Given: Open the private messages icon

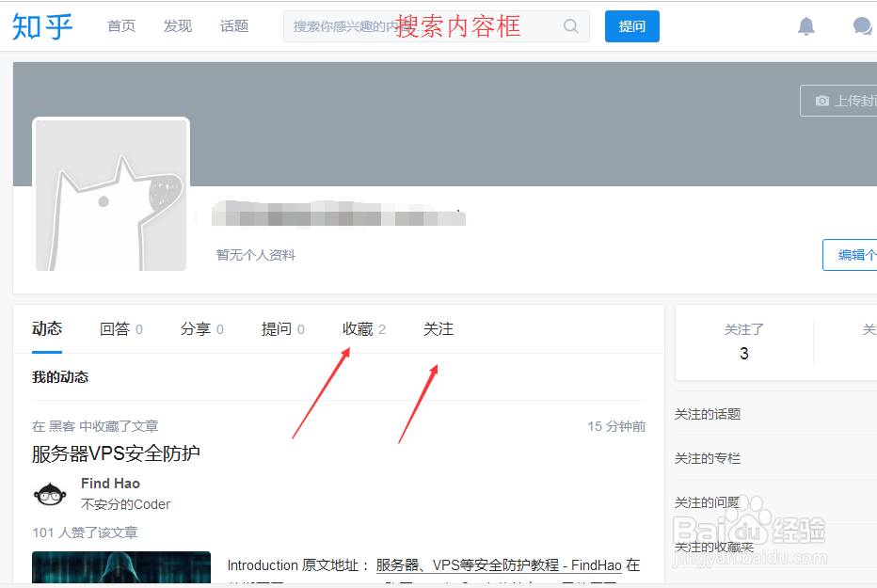Looking at the screenshot, I should point(862,25).
